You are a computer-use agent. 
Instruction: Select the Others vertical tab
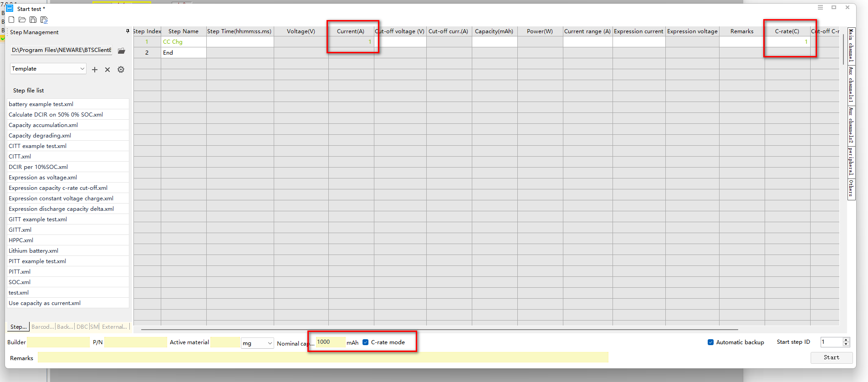click(851, 188)
